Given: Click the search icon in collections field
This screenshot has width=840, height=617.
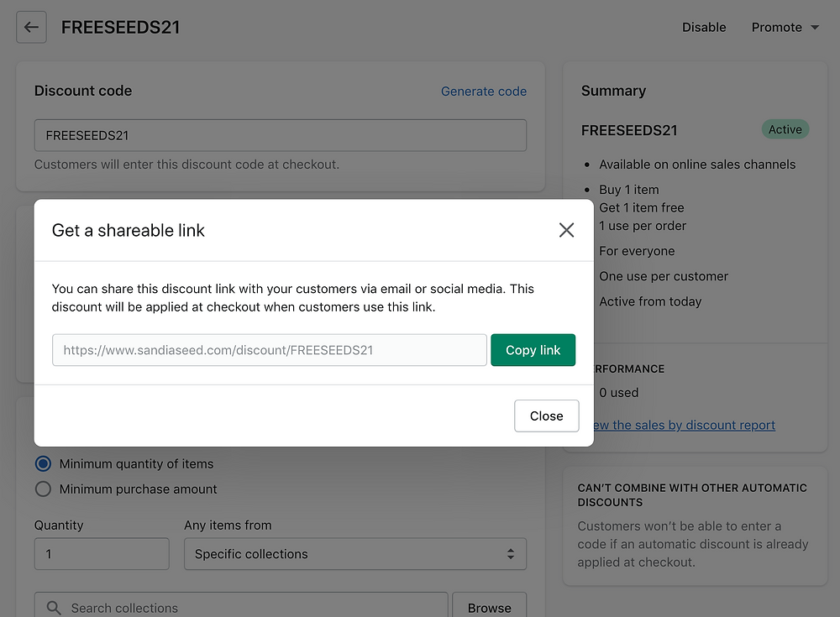Looking at the screenshot, I should 54,608.
